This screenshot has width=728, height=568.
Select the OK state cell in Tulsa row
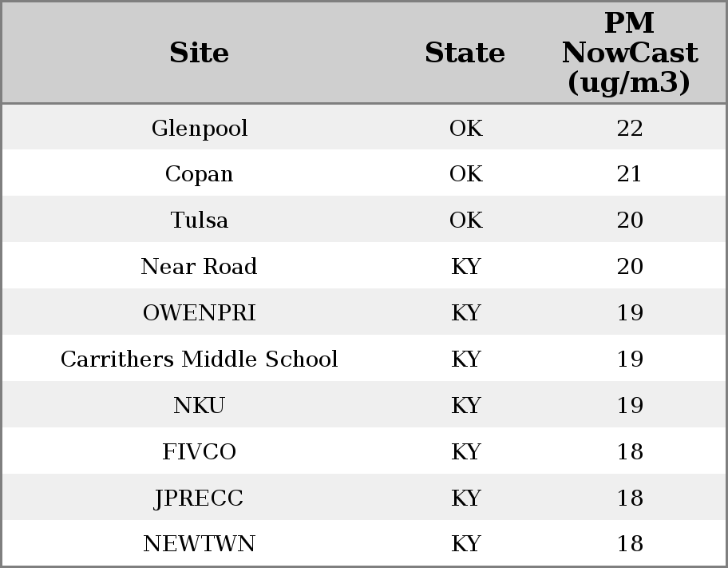tap(465, 220)
